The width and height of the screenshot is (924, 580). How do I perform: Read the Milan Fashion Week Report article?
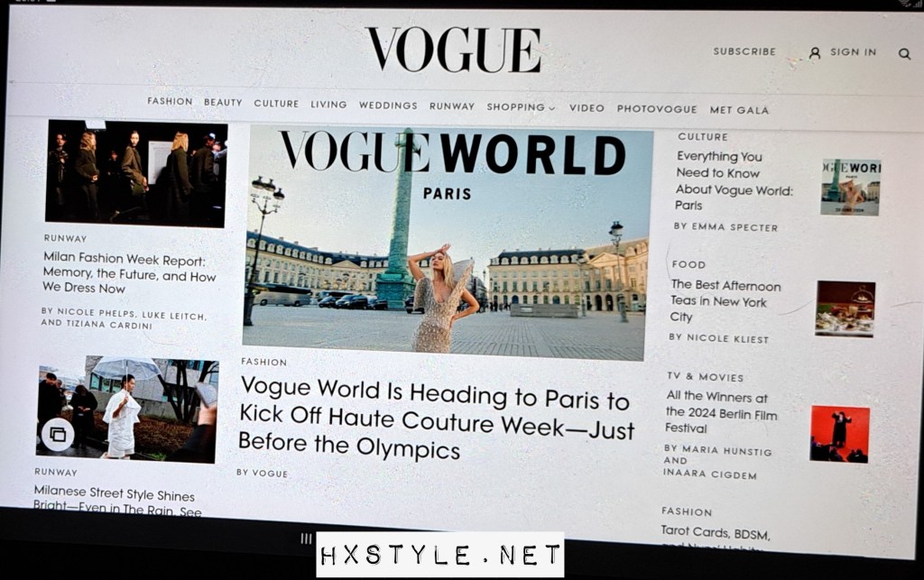[129, 273]
